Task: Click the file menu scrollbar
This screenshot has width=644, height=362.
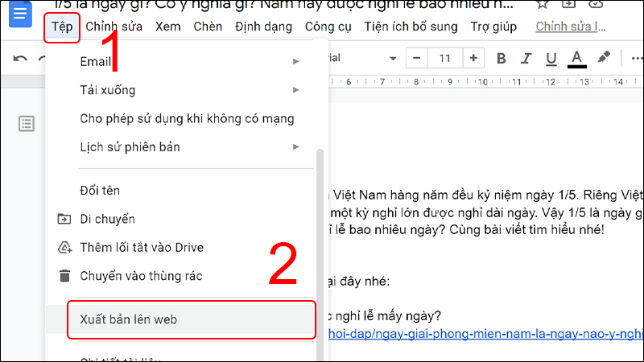Action: click(x=320, y=254)
